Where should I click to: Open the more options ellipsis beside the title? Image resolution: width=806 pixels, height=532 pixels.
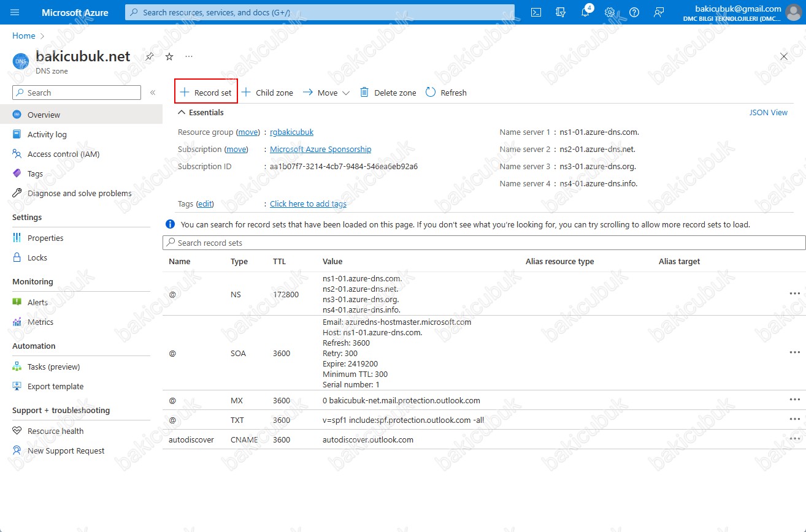point(189,56)
